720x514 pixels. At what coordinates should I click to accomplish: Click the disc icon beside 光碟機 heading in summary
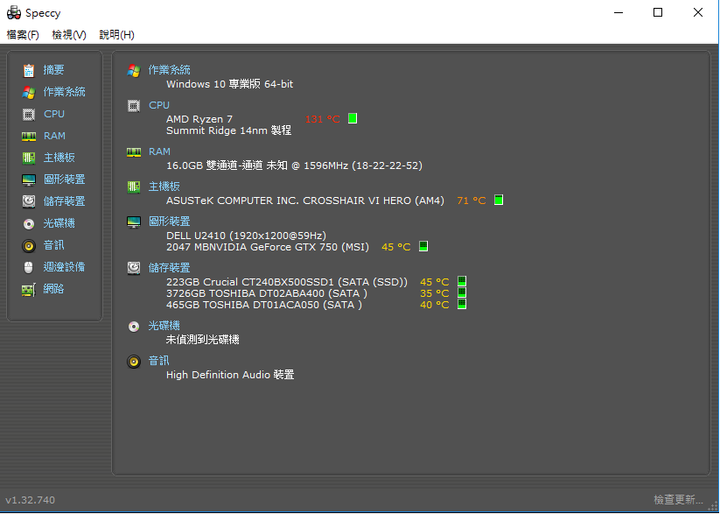134,327
